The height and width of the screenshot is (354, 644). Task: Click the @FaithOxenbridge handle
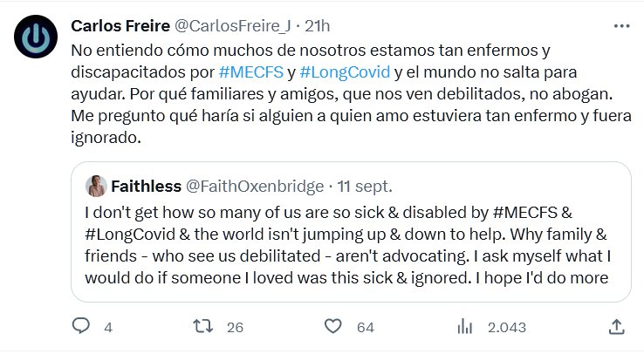click(x=253, y=186)
